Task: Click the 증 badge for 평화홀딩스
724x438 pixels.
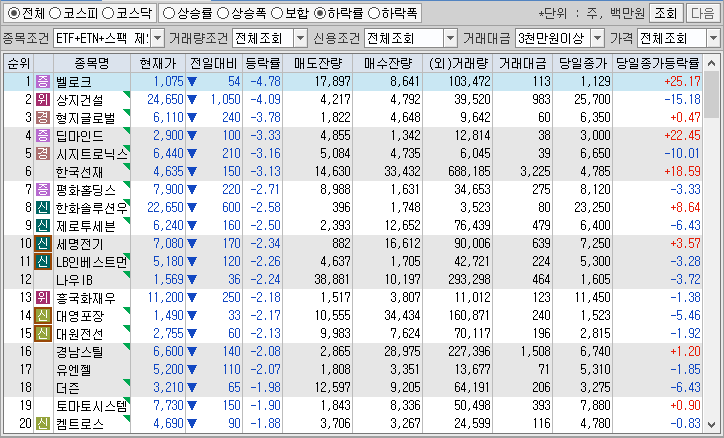Action: click(43, 190)
